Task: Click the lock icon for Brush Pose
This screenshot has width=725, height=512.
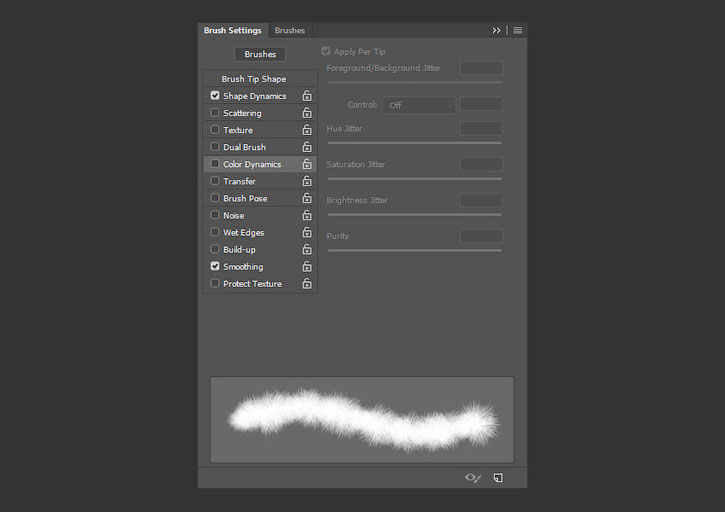Action: tap(307, 198)
